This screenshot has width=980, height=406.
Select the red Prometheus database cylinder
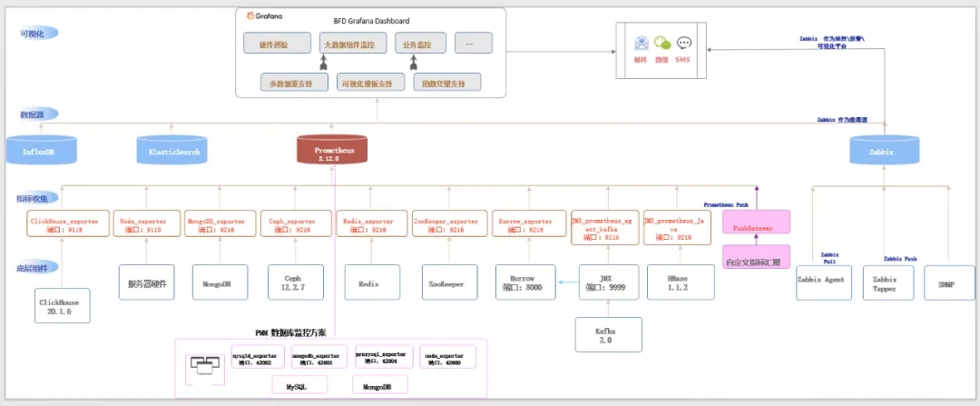(x=332, y=150)
